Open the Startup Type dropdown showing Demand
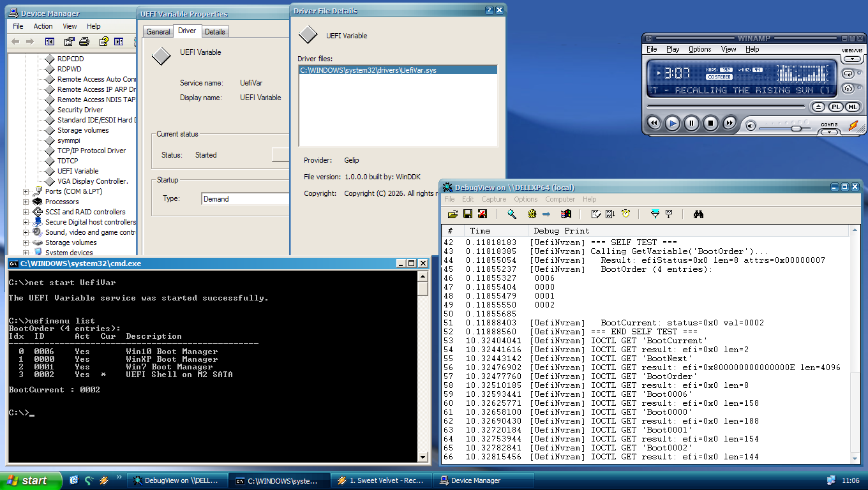The height and width of the screenshot is (490, 868). (x=246, y=199)
